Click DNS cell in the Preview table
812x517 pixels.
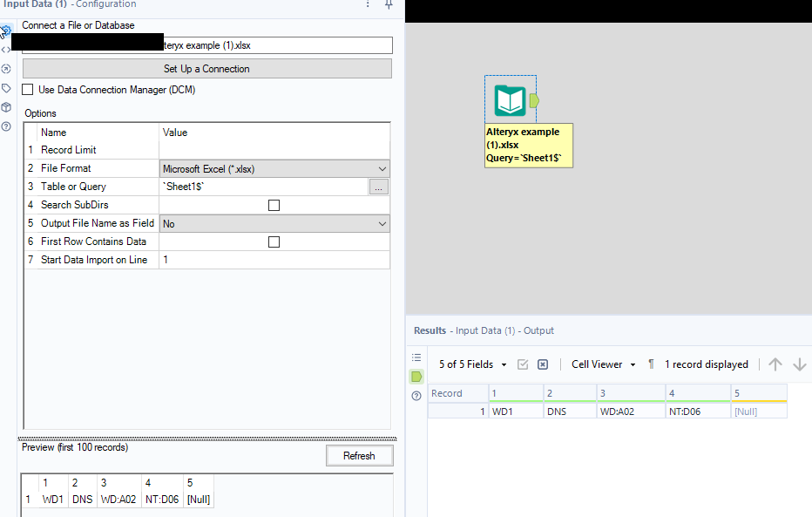point(83,500)
